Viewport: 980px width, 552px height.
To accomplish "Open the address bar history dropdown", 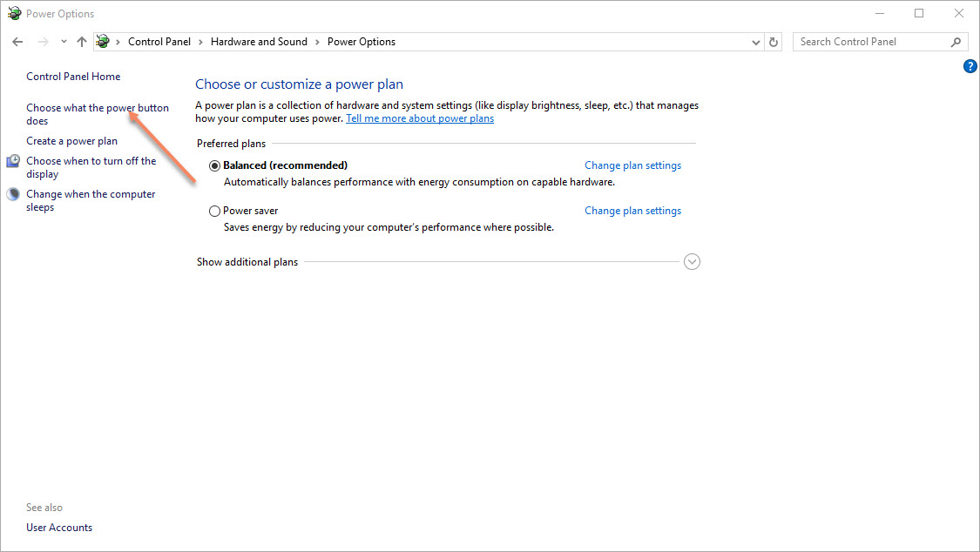I will pyautogui.click(x=755, y=42).
